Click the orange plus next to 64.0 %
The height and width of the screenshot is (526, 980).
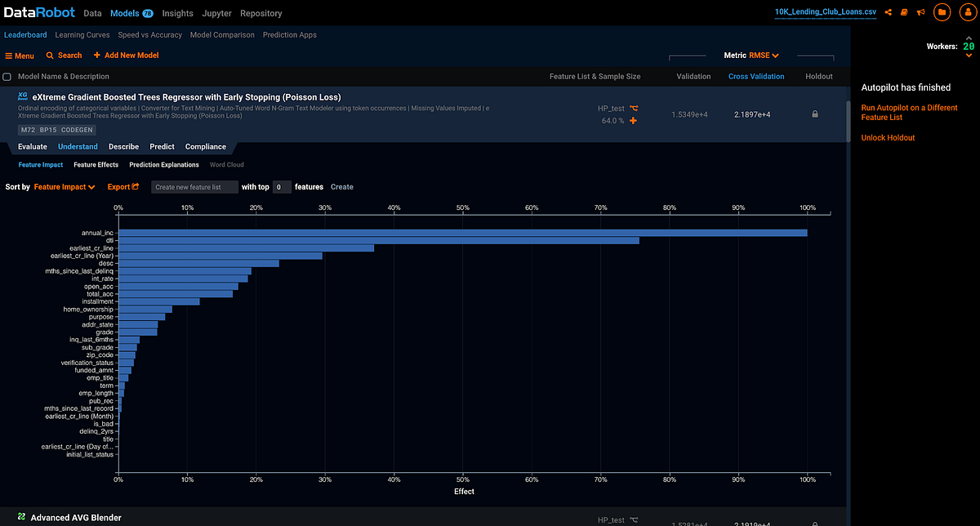coord(633,121)
